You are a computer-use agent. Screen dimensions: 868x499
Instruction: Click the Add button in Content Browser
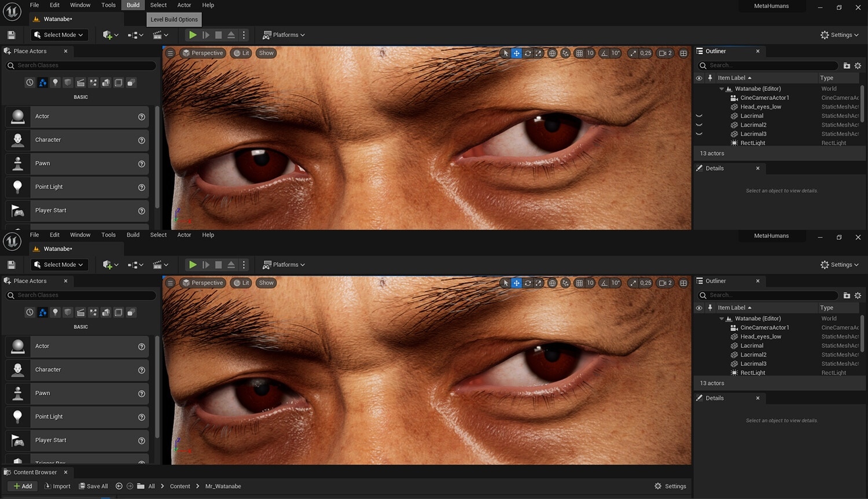(x=23, y=486)
